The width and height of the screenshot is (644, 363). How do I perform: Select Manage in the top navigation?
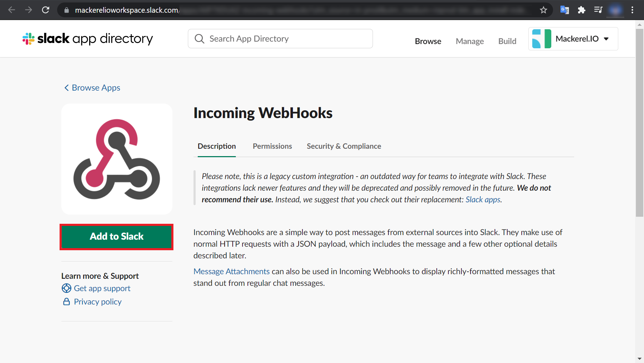470,41
